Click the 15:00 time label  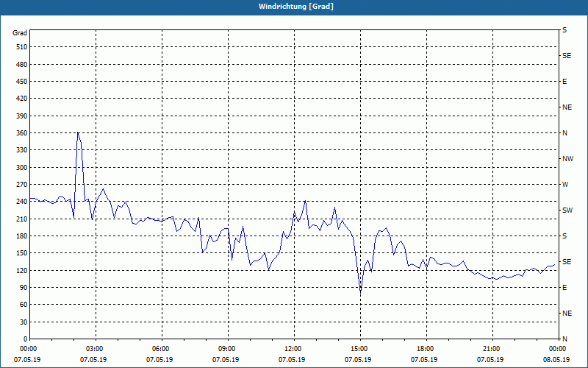(360, 349)
